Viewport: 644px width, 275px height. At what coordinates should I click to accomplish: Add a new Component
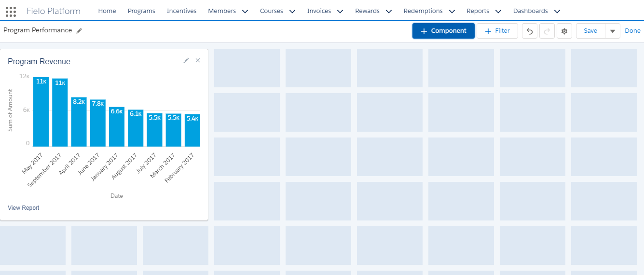coord(443,31)
